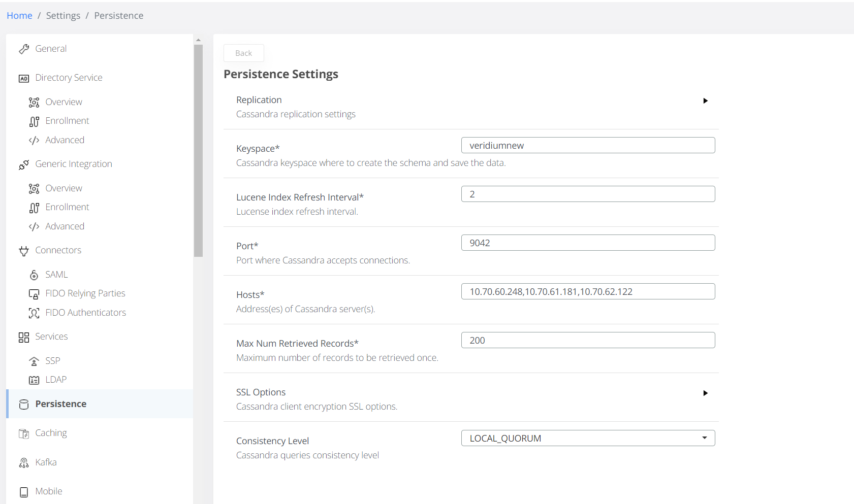Focus the Hosts address field
The image size is (854, 504).
click(x=588, y=292)
